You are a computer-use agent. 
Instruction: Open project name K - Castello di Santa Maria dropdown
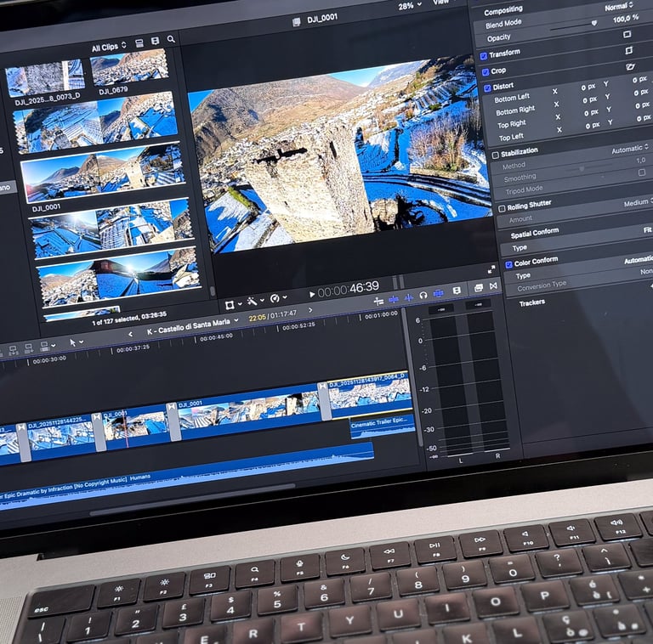192,325
